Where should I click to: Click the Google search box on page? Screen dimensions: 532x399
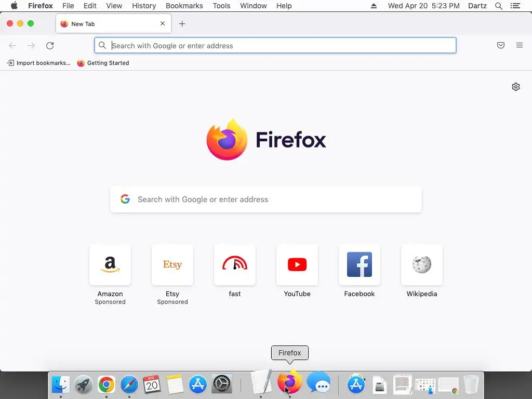coord(266,199)
